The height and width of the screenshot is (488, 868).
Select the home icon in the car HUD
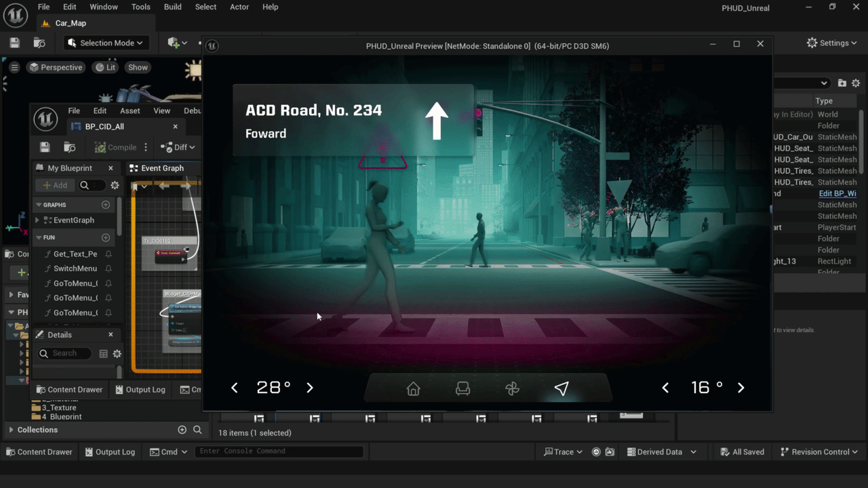[x=413, y=389]
